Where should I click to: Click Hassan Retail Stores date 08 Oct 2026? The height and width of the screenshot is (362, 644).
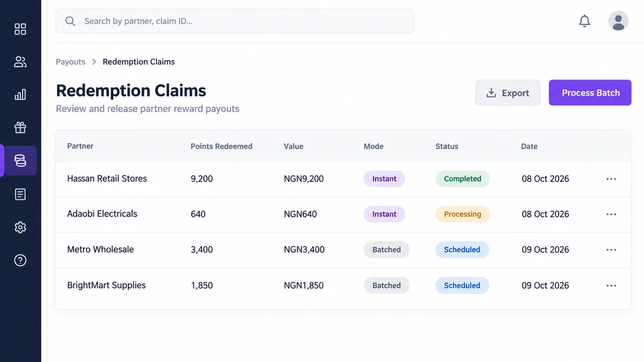pyautogui.click(x=545, y=179)
